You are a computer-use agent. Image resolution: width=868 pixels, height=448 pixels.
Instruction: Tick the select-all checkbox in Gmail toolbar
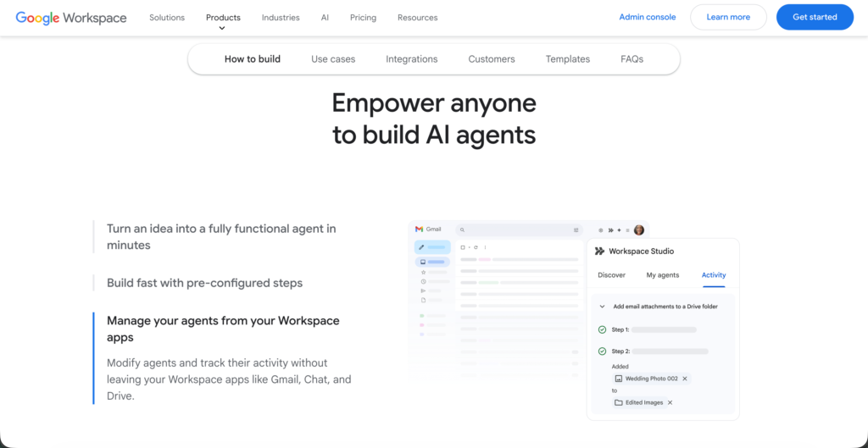463,247
